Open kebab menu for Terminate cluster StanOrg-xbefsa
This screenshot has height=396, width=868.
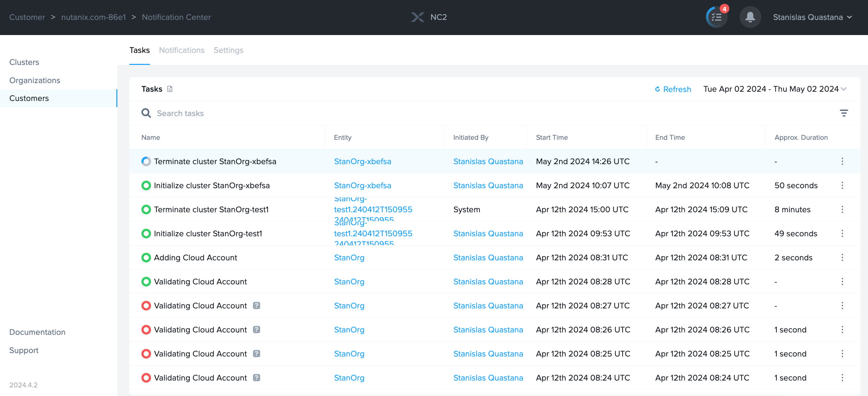click(842, 161)
